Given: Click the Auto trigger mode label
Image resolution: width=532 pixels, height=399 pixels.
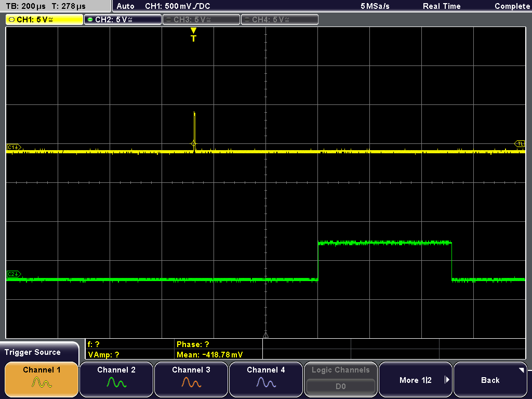Looking at the screenshot, I should (125, 6).
